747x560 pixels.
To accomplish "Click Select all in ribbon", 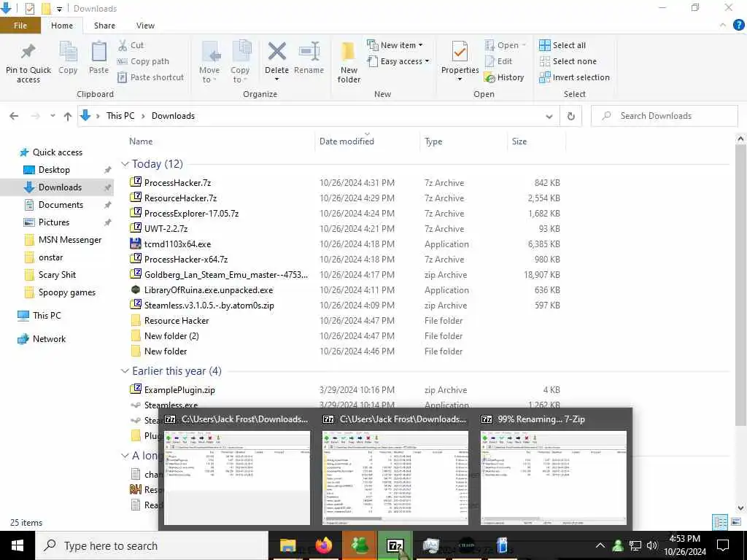I will [x=562, y=45].
